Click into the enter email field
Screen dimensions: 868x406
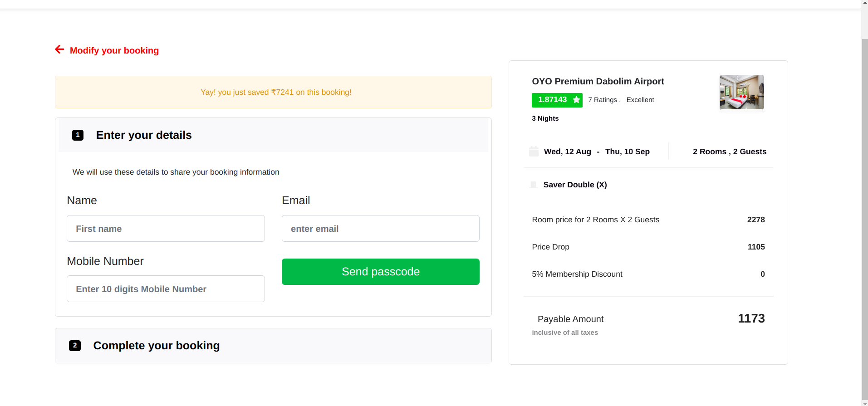point(380,229)
